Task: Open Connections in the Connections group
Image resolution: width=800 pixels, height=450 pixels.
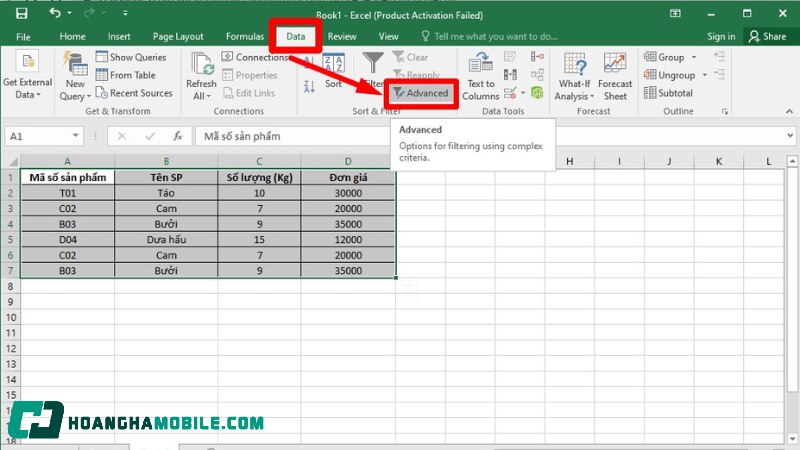Action: click(256, 57)
